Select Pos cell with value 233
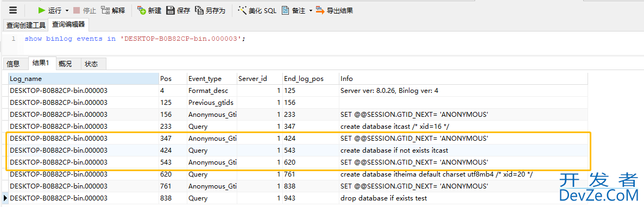Screen dimensions: 644x207 point(173,127)
